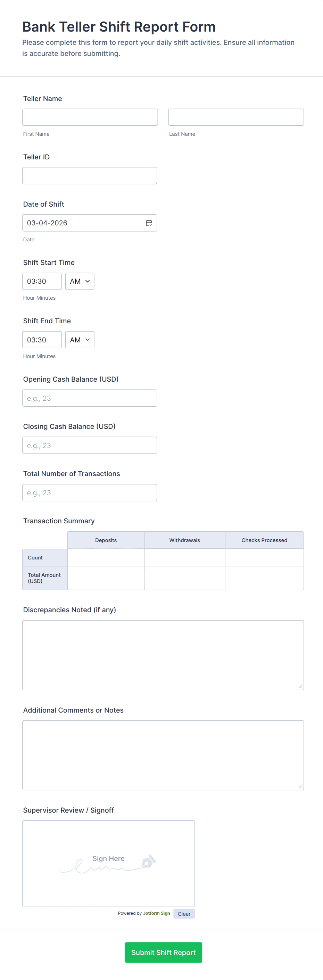The height and width of the screenshot is (980, 323).
Task: Expand the Shift End Time AM/PM dropdown
Action: pos(80,340)
